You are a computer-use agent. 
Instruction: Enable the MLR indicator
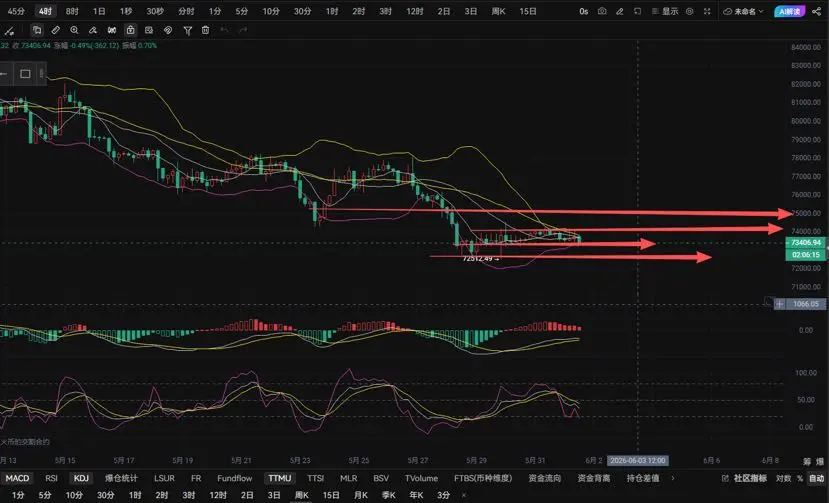pos(348,478)
